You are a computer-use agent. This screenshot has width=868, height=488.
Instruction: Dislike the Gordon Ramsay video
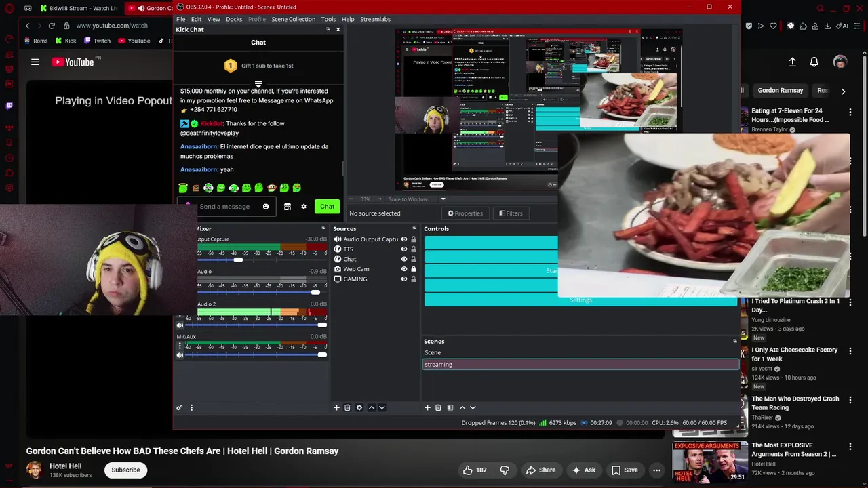tap(505, 470)
